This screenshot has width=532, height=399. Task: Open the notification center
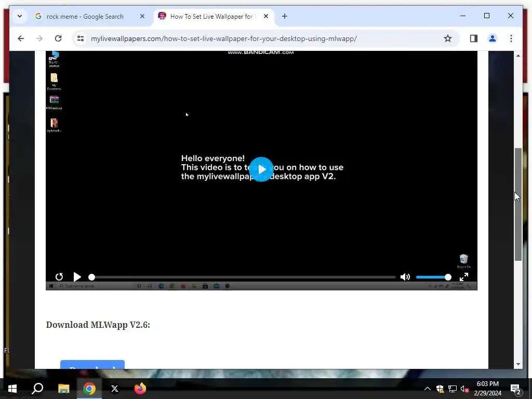[516, 389]
